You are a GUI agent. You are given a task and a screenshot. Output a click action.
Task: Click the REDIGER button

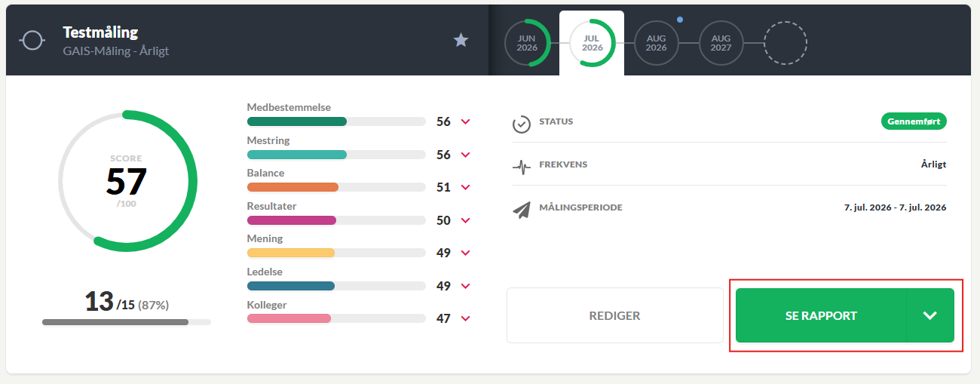tap(614, 315)
